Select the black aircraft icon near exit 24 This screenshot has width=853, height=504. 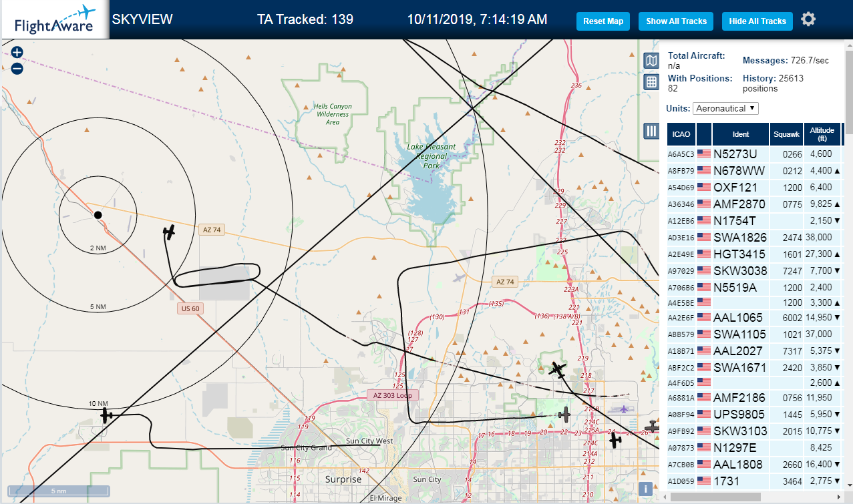coord(615,440)
